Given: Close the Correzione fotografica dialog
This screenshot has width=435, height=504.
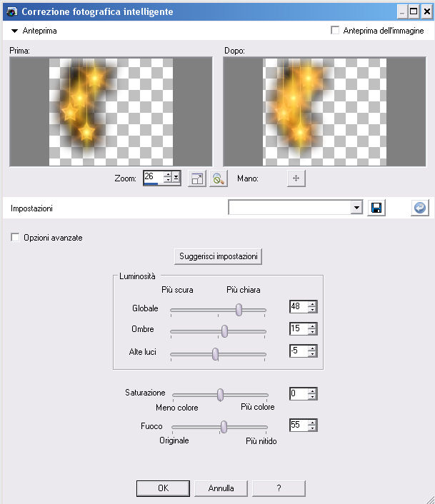Looking at the screenshot, I should pos(426,12).
